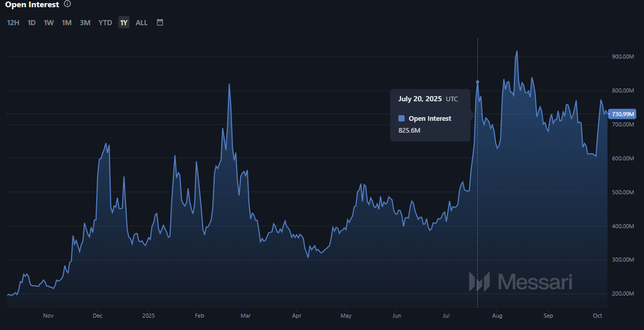
Task: Click the 2025 label on the x-axis
Action: [148, 316]
